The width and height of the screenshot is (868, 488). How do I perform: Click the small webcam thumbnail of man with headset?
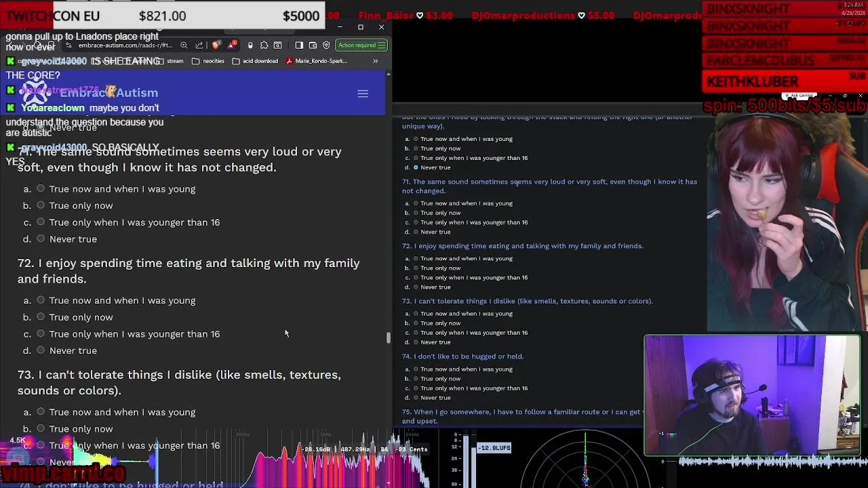(752, 394)
